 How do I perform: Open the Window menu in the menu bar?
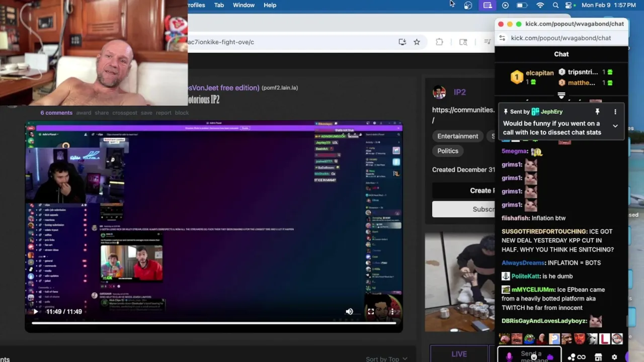[x=244, y=5]
